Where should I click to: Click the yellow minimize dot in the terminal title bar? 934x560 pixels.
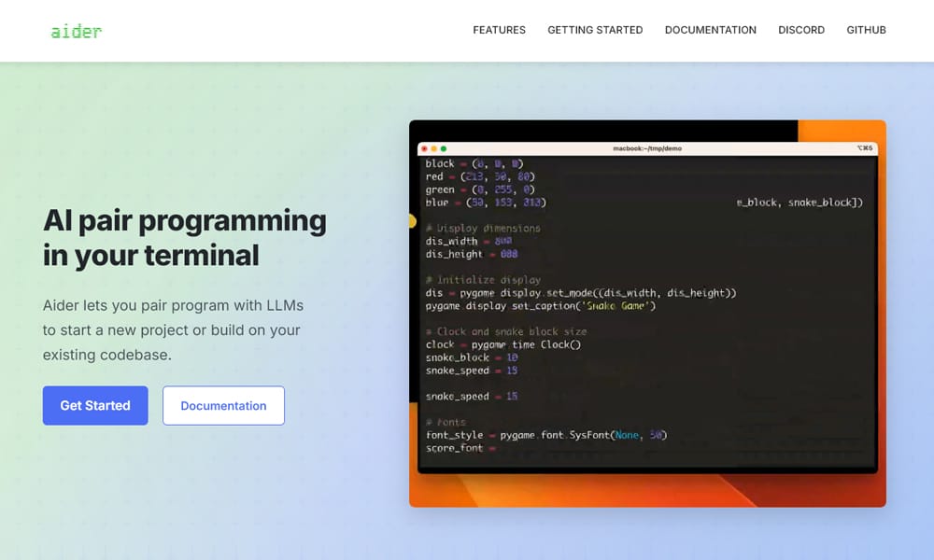pos(433,148)
